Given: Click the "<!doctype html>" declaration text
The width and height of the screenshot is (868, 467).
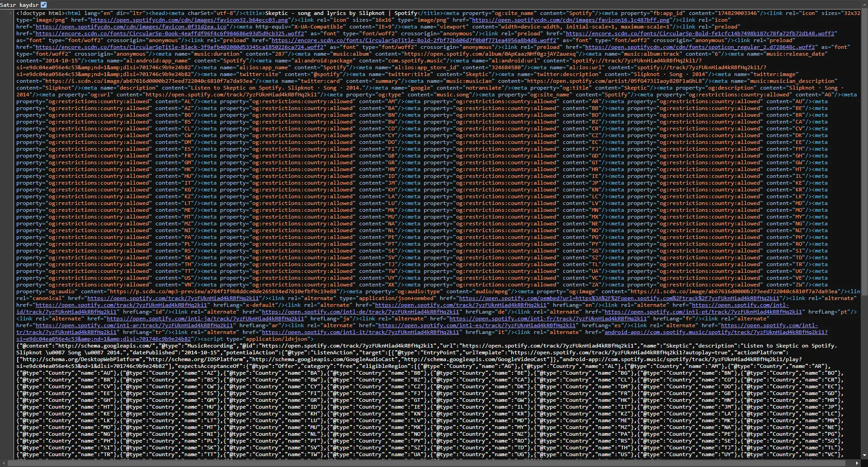Looking at the screenshot, I should click(x=41, y=13).
